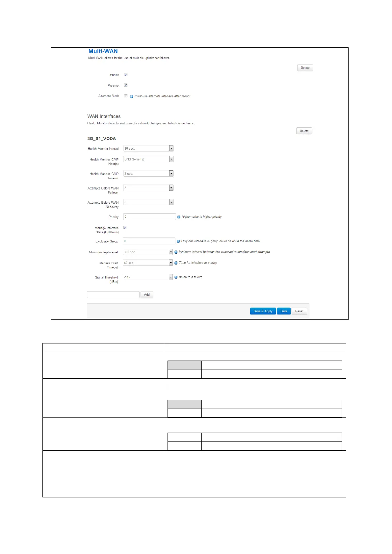
Task: Open the Health Monitor Interval dropdown
Action: [148, 149]
